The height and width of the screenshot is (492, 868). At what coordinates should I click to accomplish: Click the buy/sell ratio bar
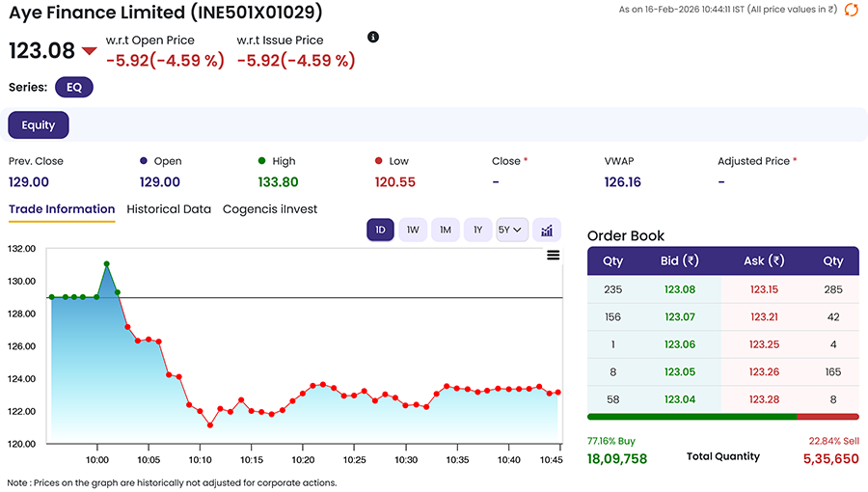[723, 416]
